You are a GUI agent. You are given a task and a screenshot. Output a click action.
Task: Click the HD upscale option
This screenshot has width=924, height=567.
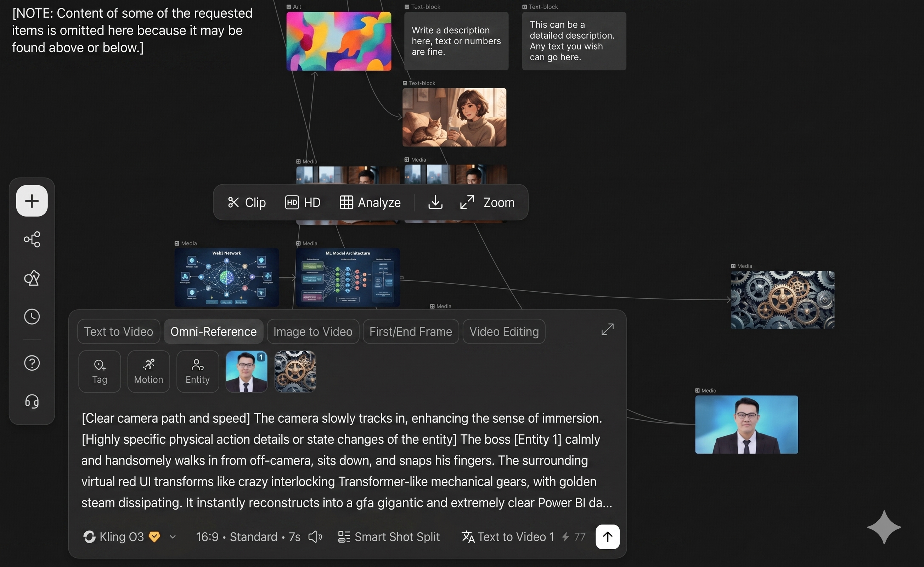(303, 202)
